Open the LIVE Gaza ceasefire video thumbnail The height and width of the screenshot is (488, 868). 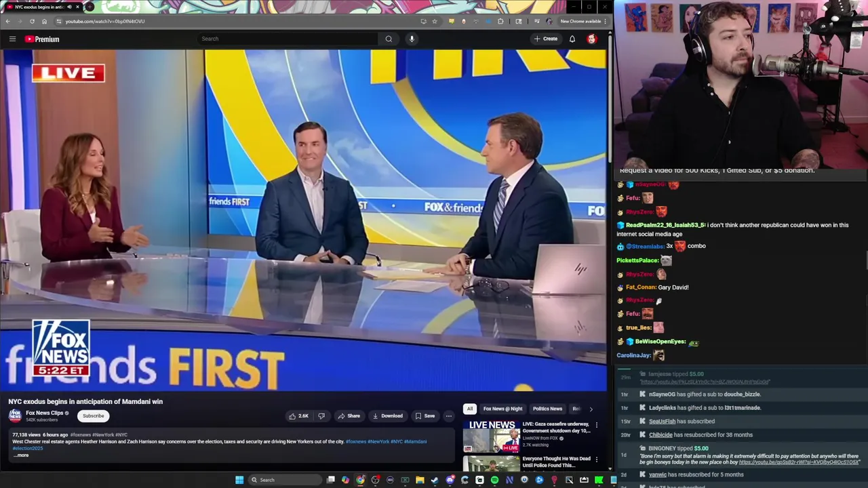tap(491, 436)
